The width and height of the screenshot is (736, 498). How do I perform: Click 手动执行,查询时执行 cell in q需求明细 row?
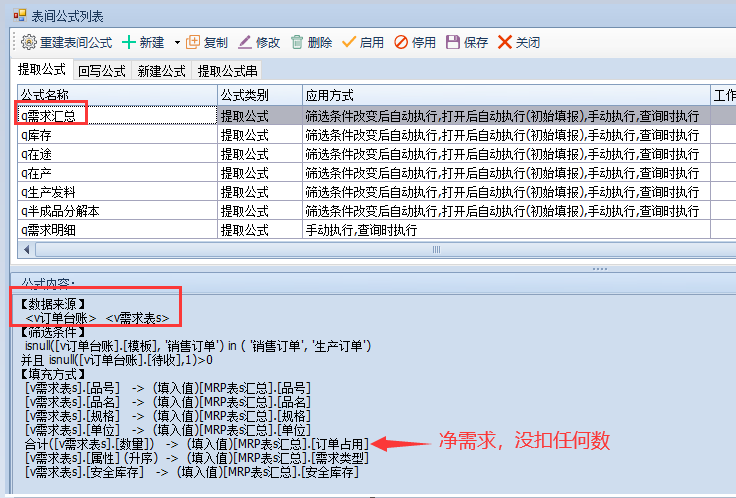coord(506,230)
